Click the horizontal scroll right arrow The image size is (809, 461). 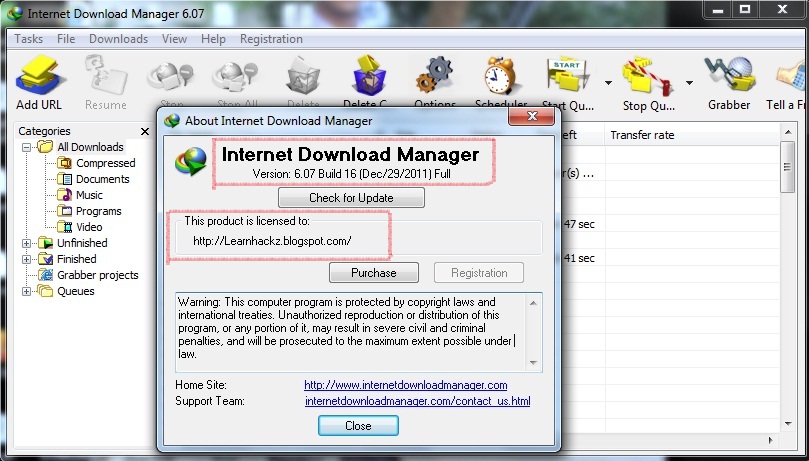(x=770, y=440)
